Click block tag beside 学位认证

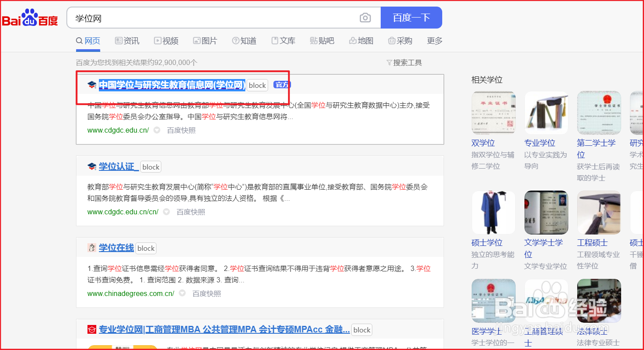pyautogui.click(x=151, y=167)
